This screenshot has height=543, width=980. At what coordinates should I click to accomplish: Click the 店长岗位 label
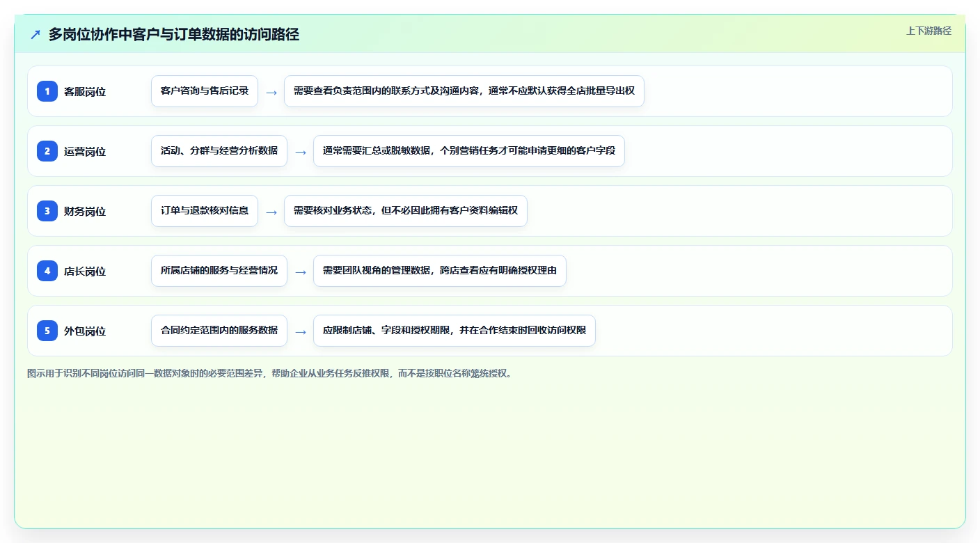pos(85,271)
